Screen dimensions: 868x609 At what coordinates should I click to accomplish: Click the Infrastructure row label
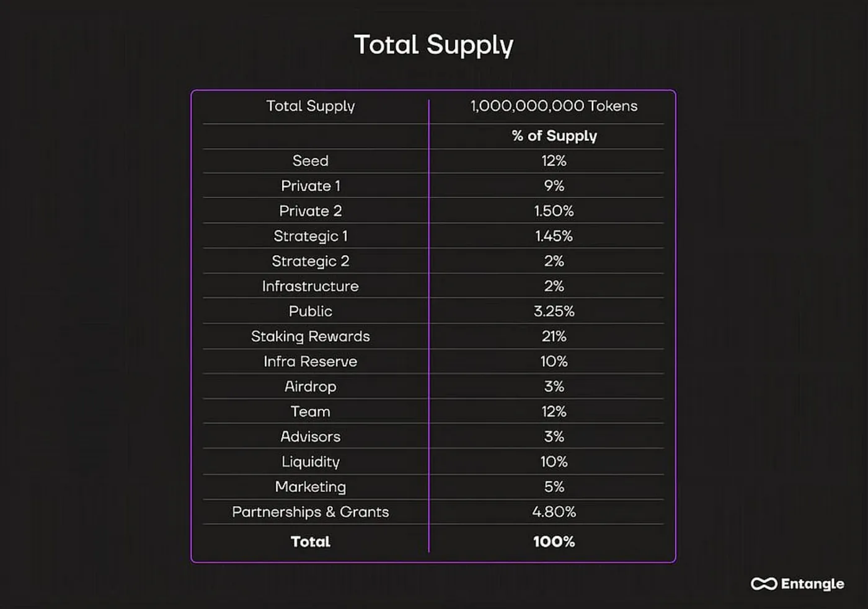coord(311,286)
